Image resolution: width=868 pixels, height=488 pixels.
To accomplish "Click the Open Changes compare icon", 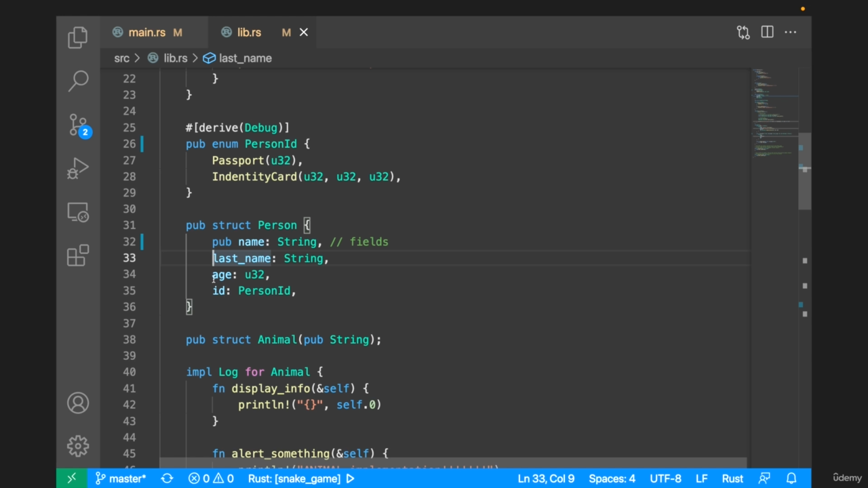I will pyautogui.click(x=743, y=33).
